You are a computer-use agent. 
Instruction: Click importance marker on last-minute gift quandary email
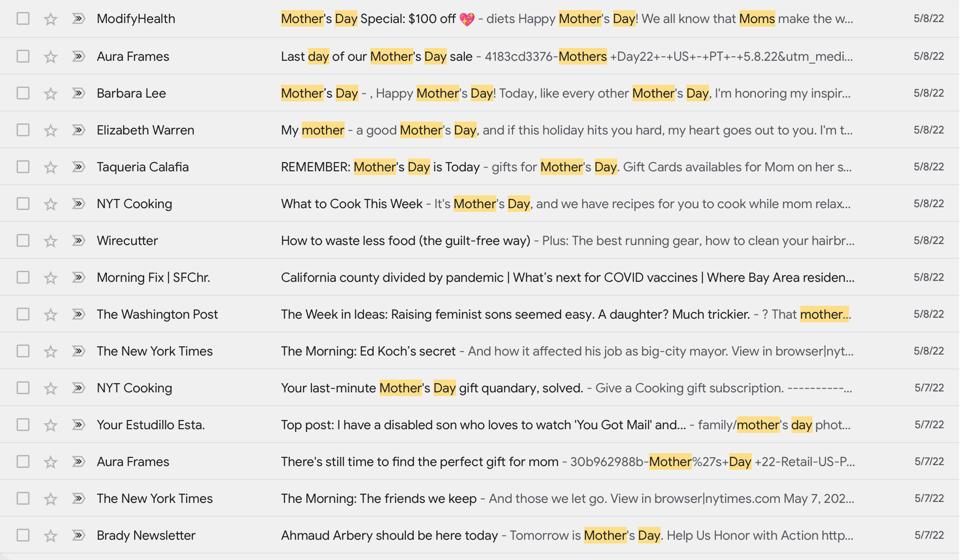(x=79, y=388)
